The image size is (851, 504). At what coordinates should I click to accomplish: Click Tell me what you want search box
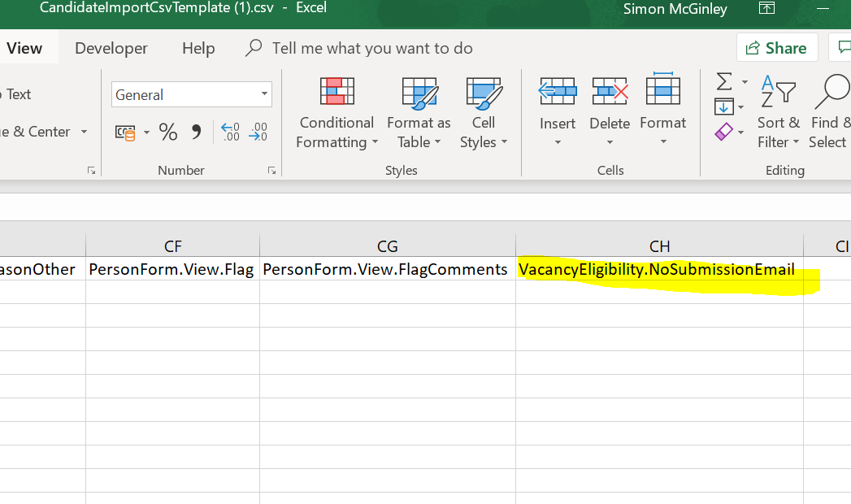(x=371, y=48)
